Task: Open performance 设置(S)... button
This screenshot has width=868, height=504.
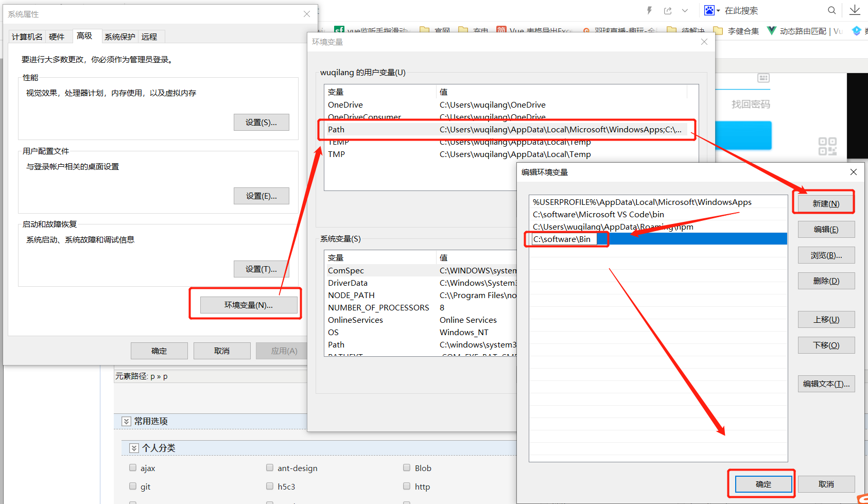Action: click(x=261, y=123)
